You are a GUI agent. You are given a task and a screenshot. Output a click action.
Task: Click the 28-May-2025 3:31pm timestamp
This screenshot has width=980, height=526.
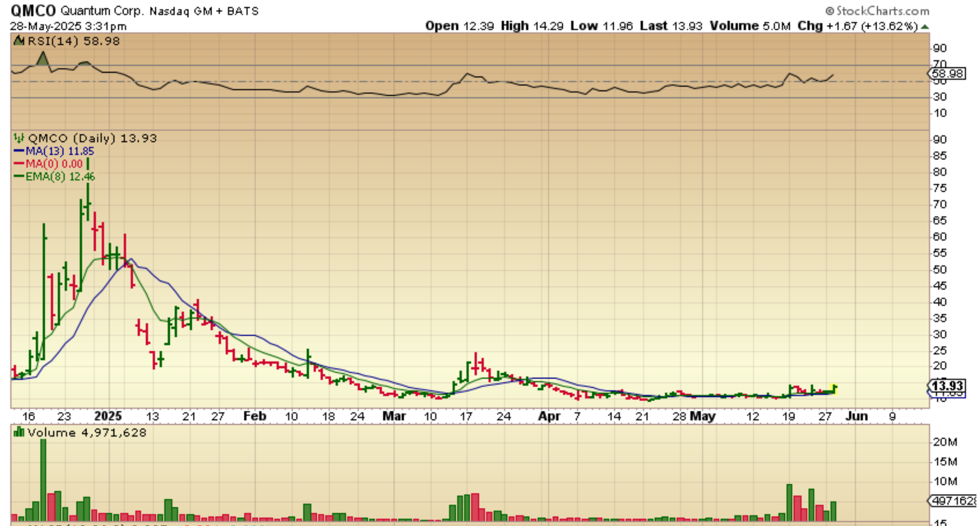pyautogui.click(x=68, y=26)
